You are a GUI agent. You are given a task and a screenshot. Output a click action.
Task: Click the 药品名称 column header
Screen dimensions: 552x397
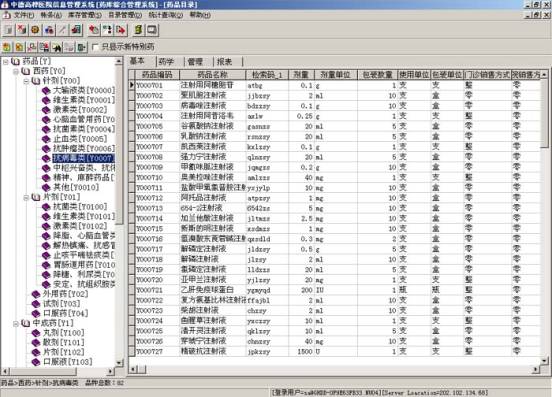212,75
